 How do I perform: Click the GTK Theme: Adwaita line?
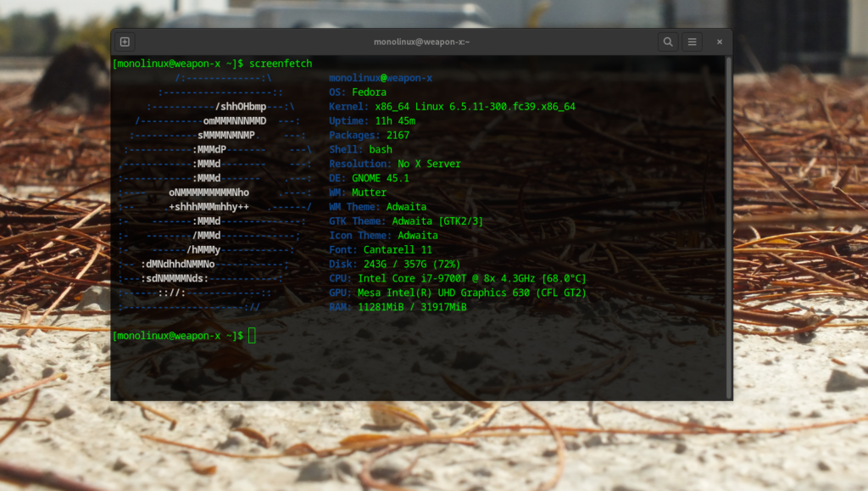point(406,221)
